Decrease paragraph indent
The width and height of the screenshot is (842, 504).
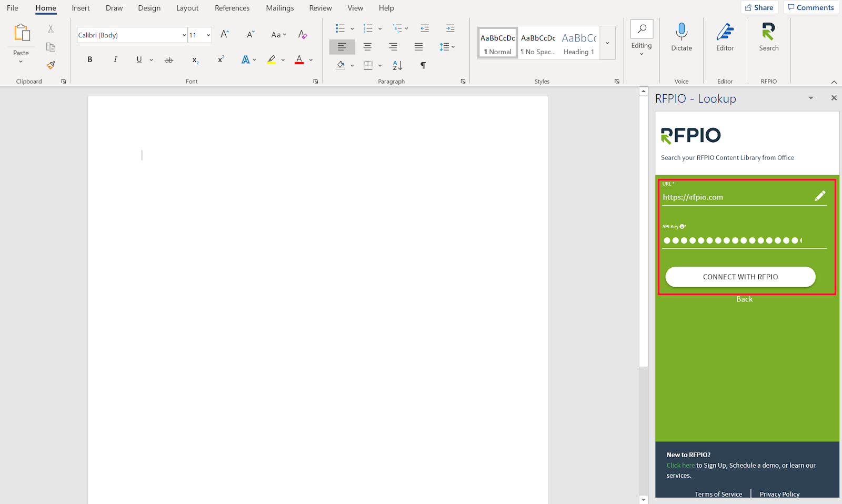(x=425, y=28)
